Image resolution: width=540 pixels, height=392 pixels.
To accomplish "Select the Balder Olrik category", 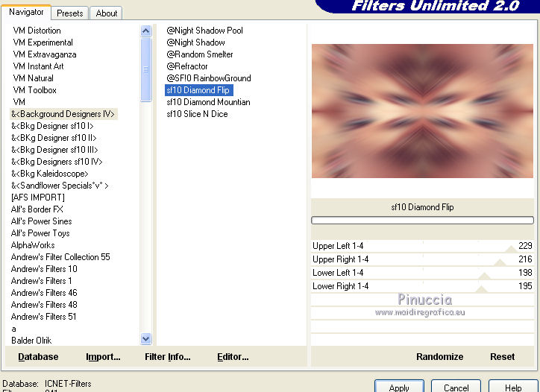I will pyautogui.click(x=31, y=341).
